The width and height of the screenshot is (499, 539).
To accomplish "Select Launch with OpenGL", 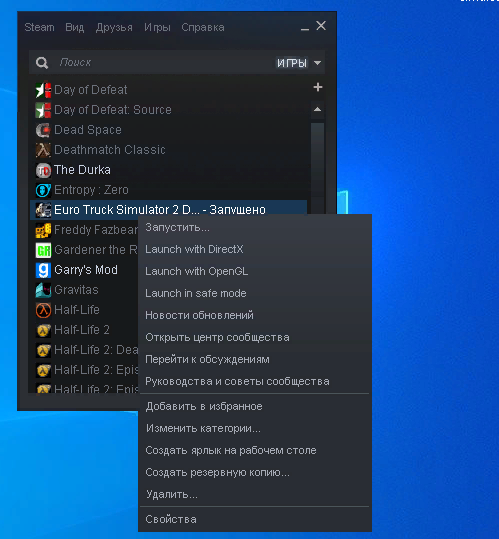I will 255,271.
